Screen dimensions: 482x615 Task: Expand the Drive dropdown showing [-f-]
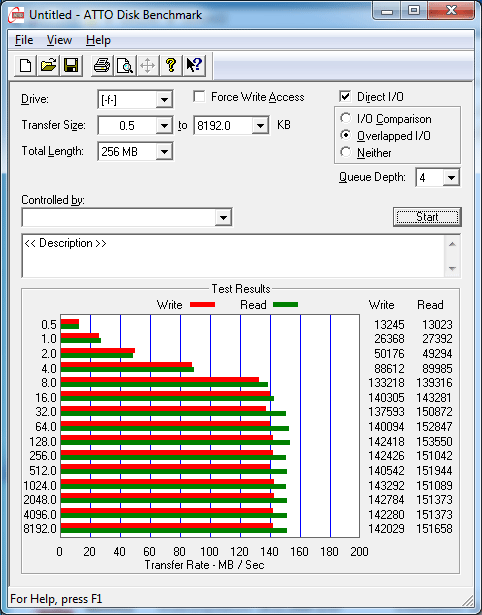point(164,100)
